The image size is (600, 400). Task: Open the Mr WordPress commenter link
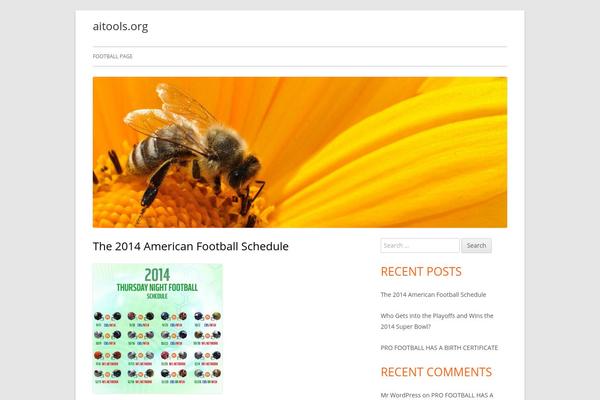coord(400,395)
